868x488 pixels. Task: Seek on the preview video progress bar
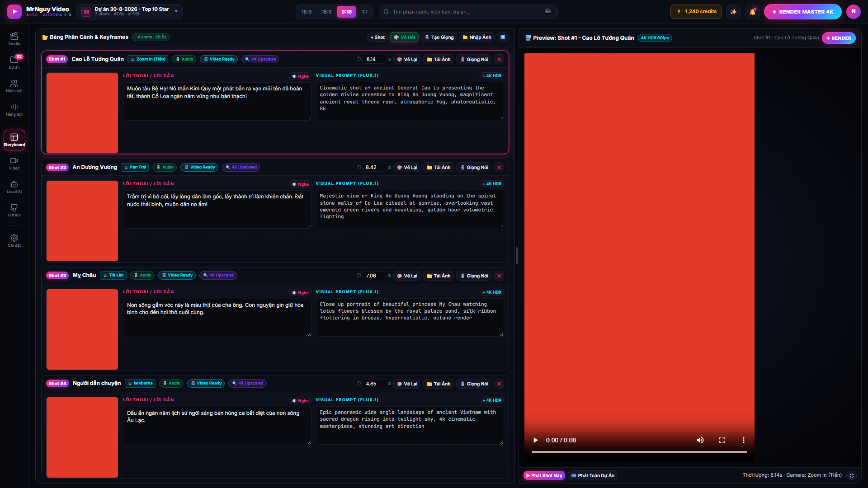[x=639, y=451]
